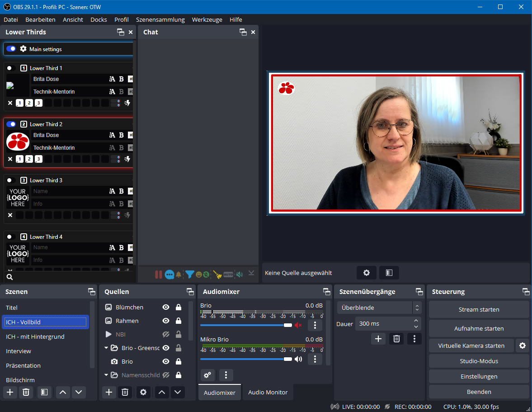The image size is (532, 412).
Task: Collapse the Brio - Greenscreen group
Action: pyautogui.click(x=107, y=348)
